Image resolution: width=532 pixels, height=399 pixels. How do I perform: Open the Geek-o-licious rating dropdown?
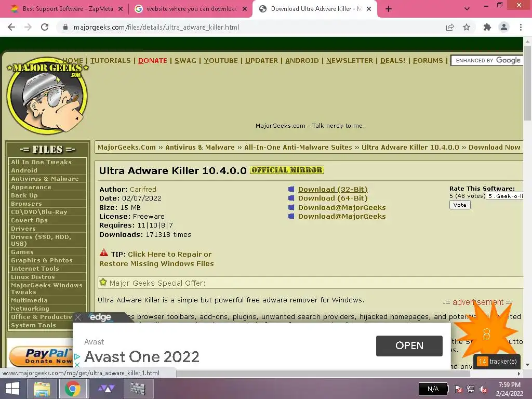504,196
